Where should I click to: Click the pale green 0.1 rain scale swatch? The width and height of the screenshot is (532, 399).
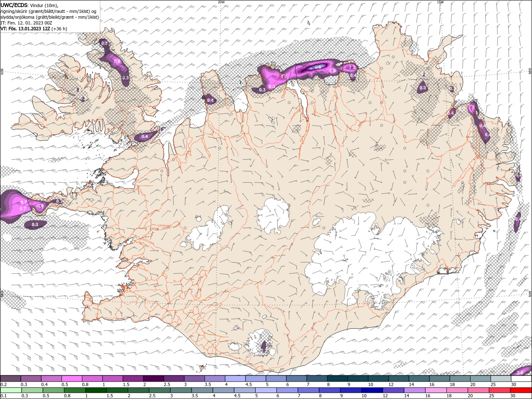coord(11,390)
